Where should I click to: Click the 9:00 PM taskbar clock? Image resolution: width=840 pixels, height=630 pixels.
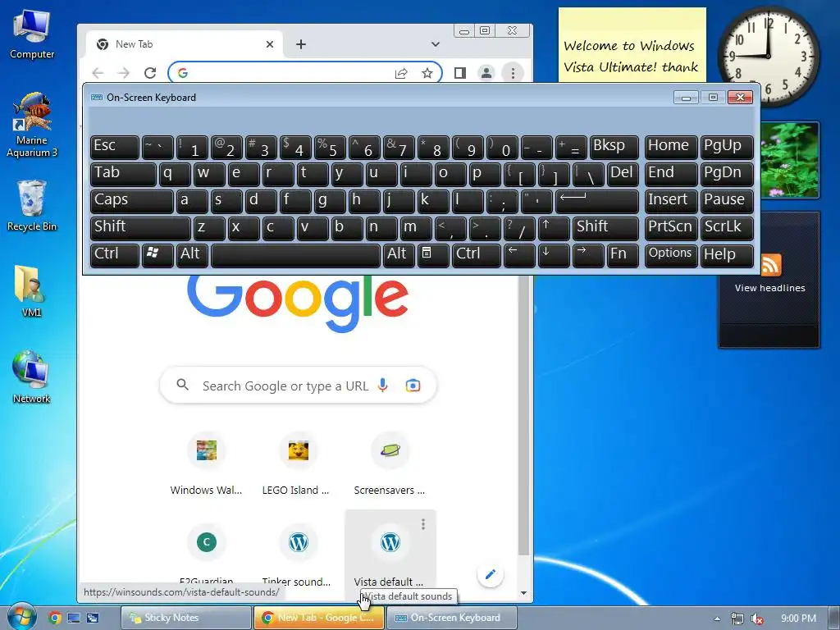798,619
